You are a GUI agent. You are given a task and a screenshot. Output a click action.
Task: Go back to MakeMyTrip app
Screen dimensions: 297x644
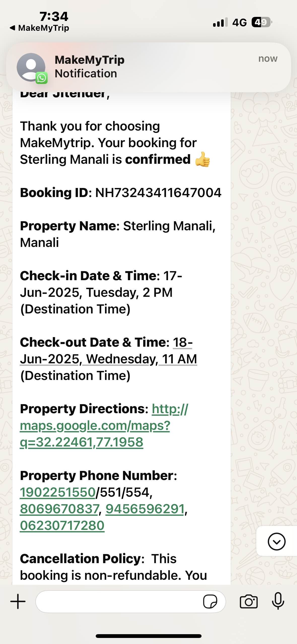click(x=40, y=28)
